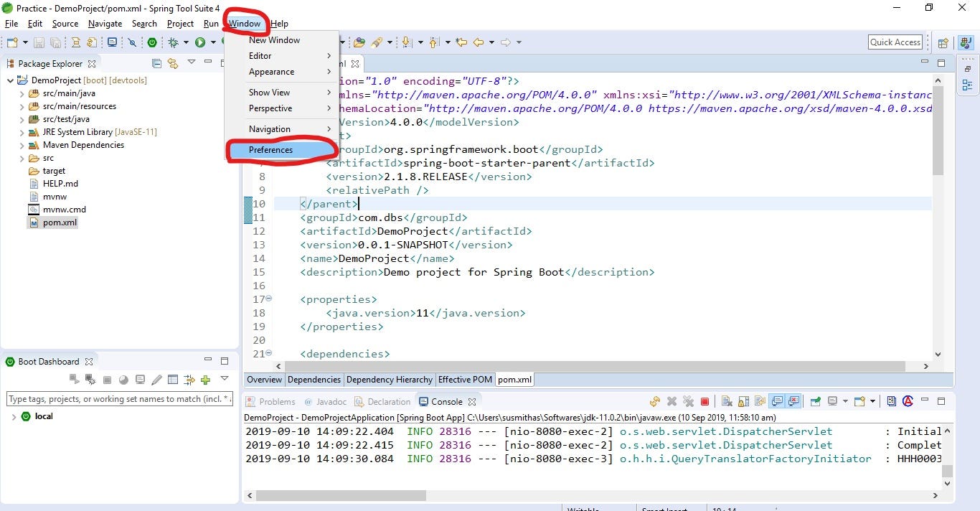980x511 pixels.
Task: Click the Boot Dashboard tag filter field
Action: point(120,399)
